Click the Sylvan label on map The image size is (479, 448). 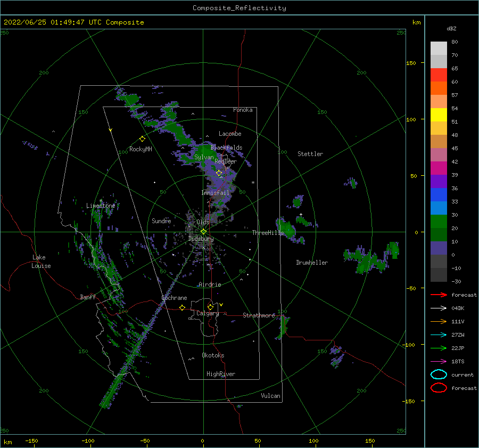click(x=204, y=157)
